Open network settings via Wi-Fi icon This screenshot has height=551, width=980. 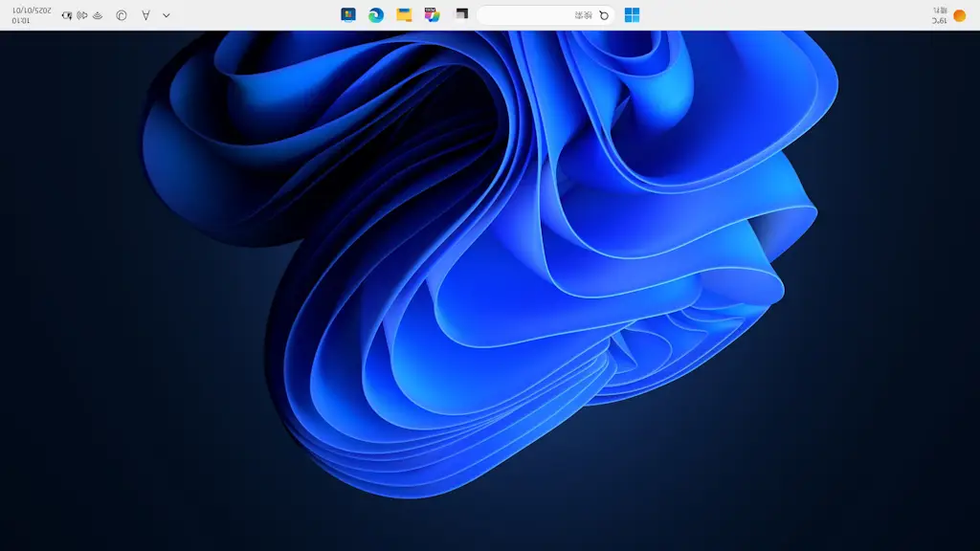[x=98, y=15]
